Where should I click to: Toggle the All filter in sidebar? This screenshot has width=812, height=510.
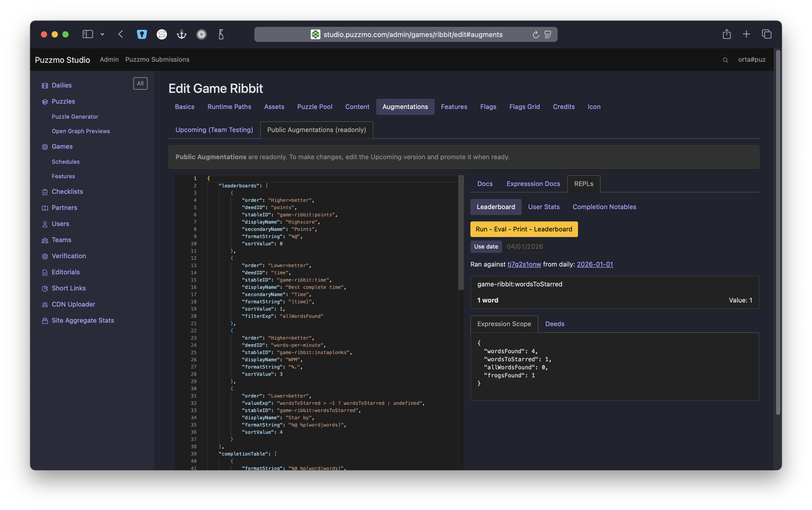point(140,83)
